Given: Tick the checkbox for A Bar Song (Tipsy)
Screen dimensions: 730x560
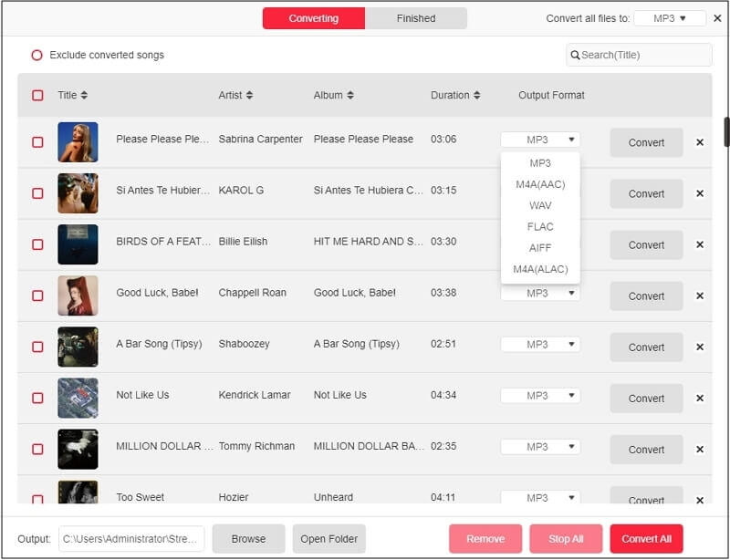Looking at the screenshot, I should pos(37,347).
